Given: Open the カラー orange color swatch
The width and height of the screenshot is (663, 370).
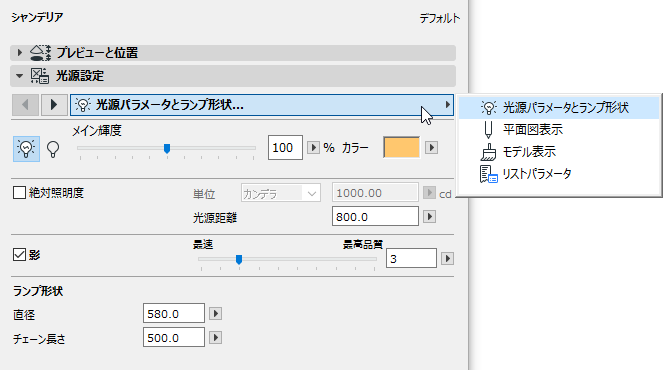Looking at the screenshot, I should (401, 147).
